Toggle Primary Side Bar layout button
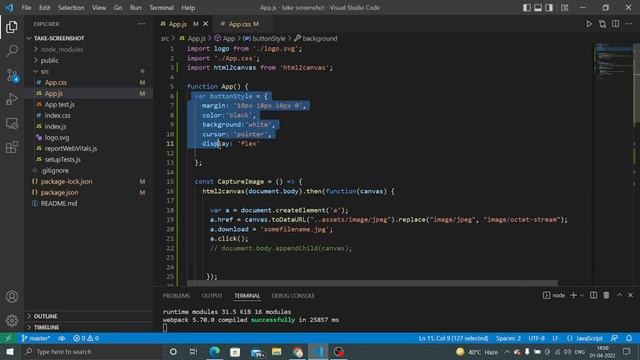Image resolution: width=640 pixels, height=360 pixels. click(x=527, y=8)
